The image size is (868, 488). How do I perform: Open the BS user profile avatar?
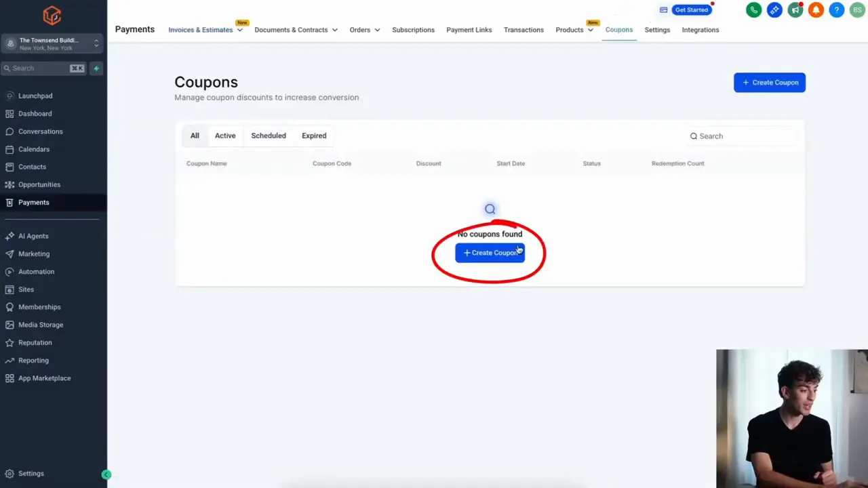(x=857, y=9)
